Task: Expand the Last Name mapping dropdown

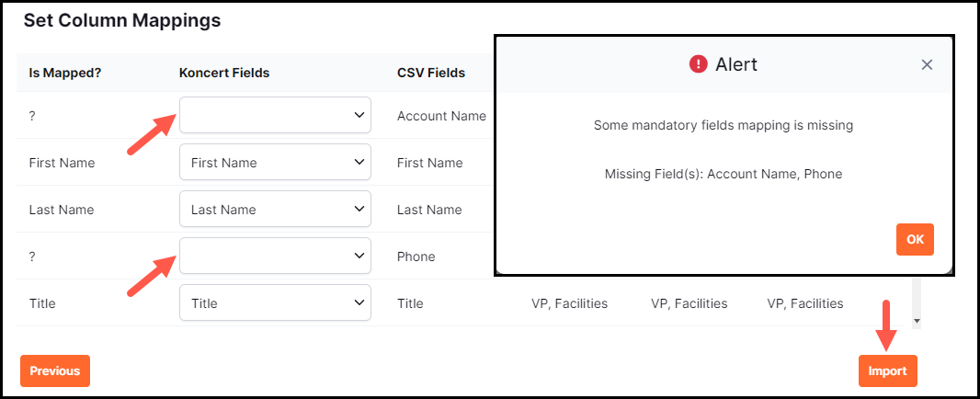Action: [275, 209]
